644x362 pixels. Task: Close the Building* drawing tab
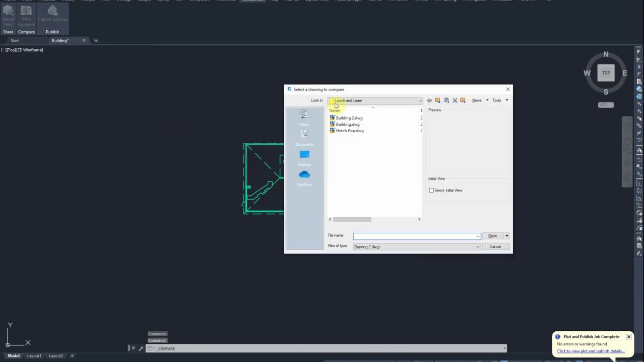(84, 41)
